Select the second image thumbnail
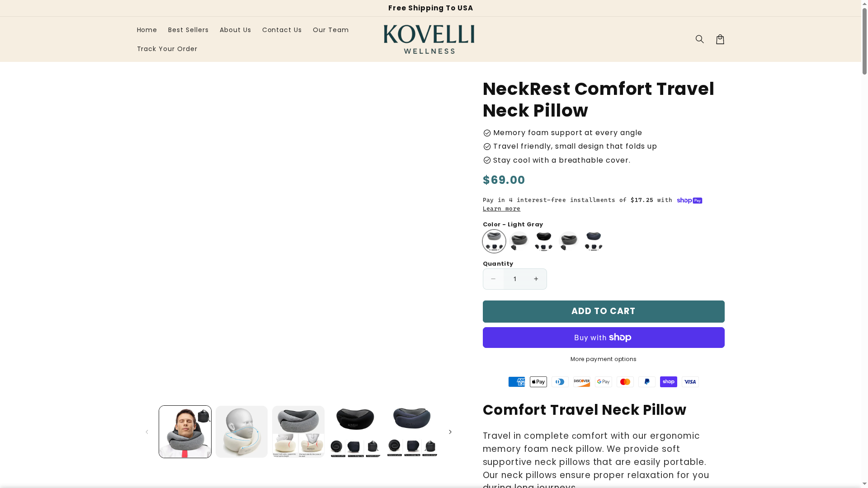 click(241, 432)
